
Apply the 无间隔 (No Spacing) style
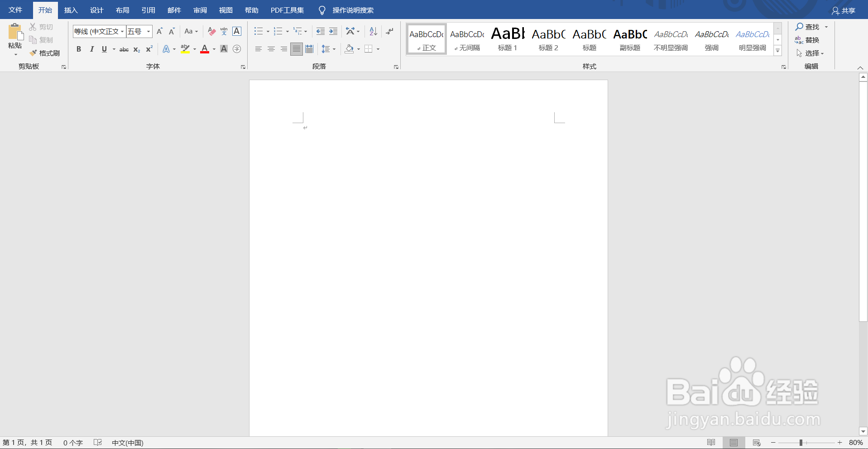467,39
